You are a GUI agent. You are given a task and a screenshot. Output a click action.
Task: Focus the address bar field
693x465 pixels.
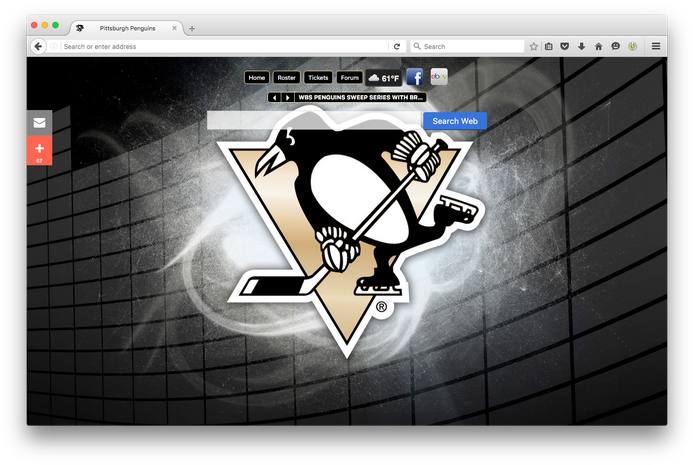click(x=225, y=46)
